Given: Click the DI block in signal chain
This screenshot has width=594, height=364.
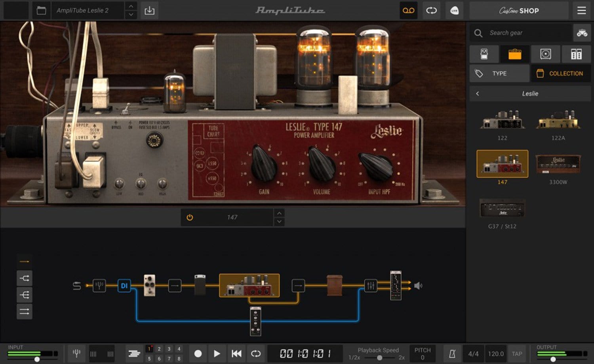Looking at the screenshot, I should (x=124, y=285).
